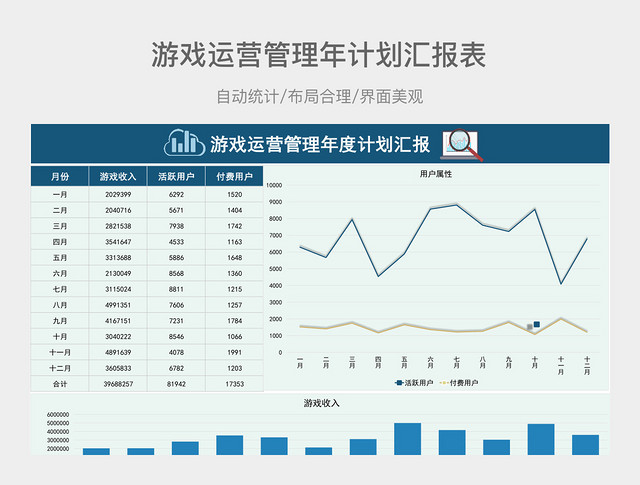Click active users cell 8811

click(x=176, y=289)
